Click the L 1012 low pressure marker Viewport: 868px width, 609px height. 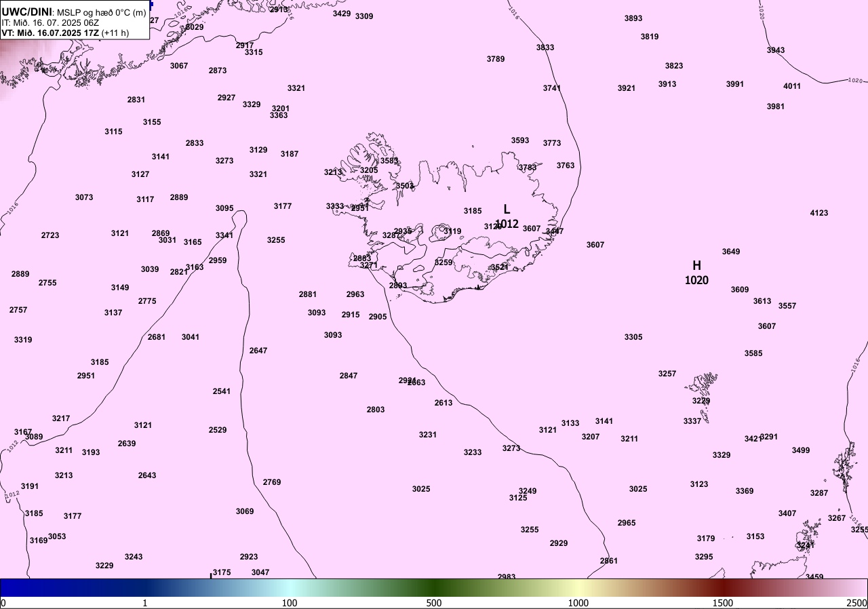[507, 216]
